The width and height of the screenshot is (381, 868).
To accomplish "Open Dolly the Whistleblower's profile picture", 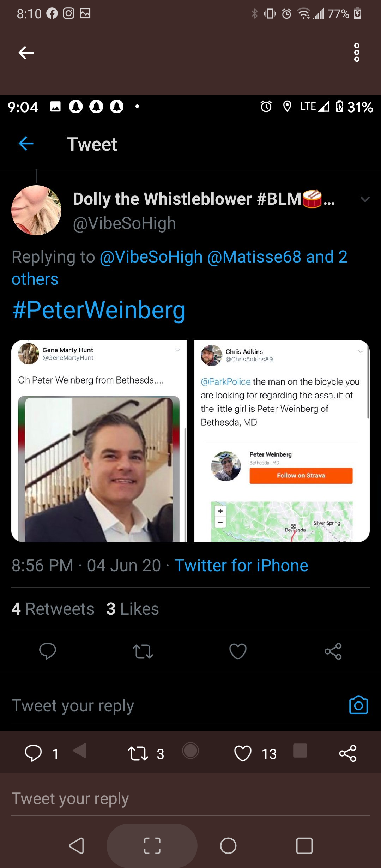I will pyautogui.click(x=36, y=210).
